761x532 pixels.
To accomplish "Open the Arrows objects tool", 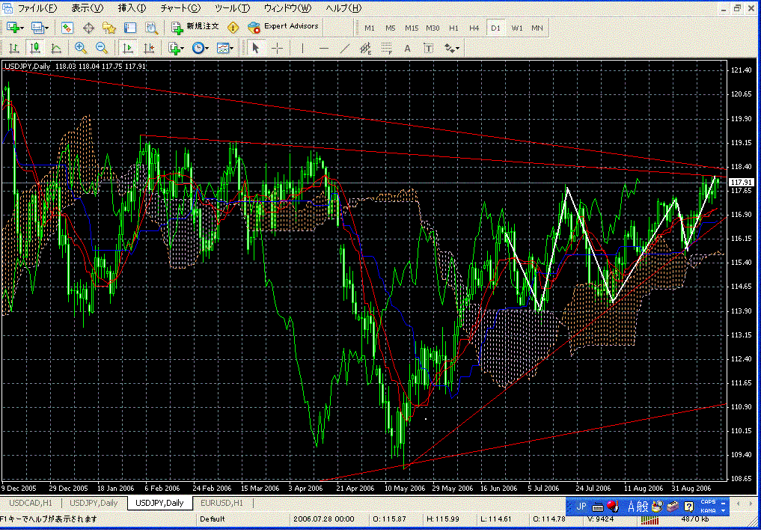I will tap(450, 48).
